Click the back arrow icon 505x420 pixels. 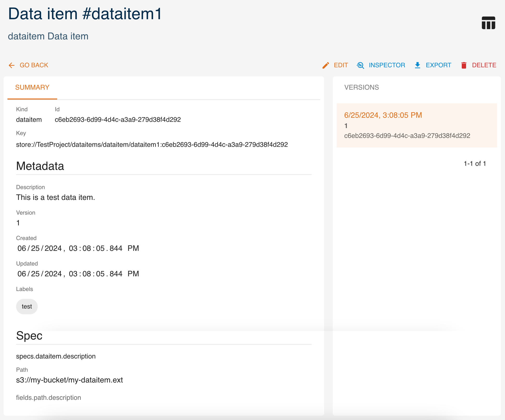12,65
